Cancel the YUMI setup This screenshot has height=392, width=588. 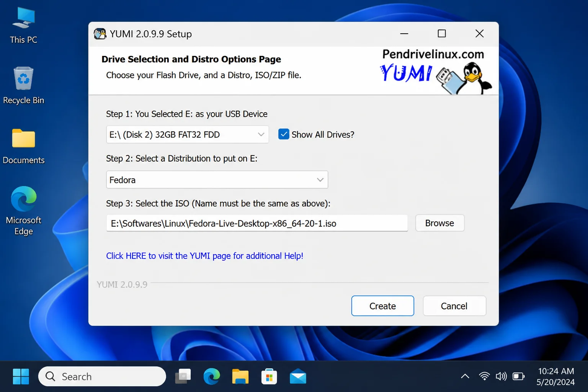pyautogui.click(x=454, y=306)
